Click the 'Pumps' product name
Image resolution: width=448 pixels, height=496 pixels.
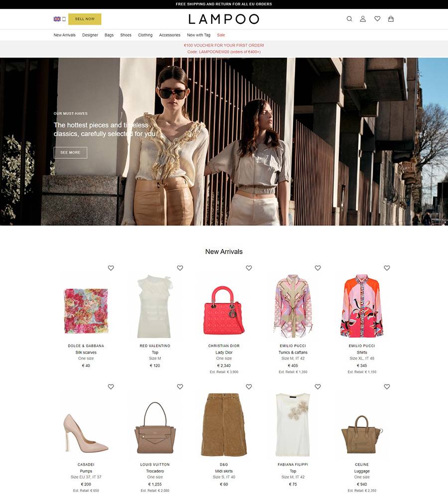point(86,471)
